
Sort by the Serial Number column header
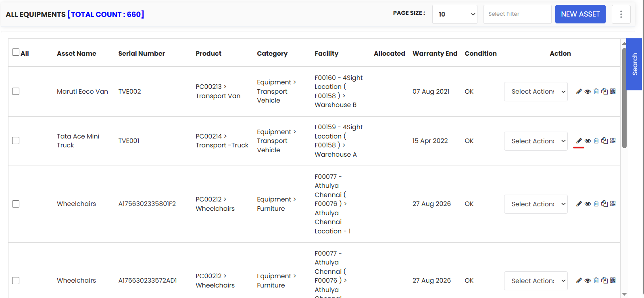tap(142, 53)
